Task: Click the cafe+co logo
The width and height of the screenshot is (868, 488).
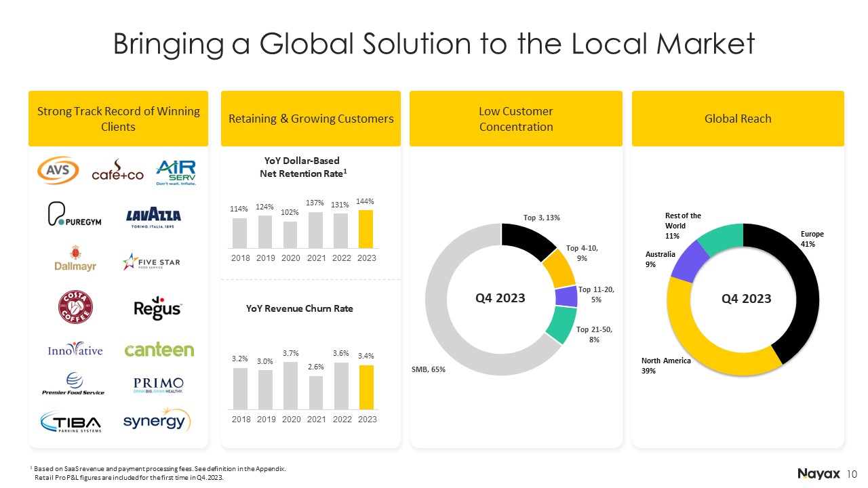Action: tap(118, 171)
